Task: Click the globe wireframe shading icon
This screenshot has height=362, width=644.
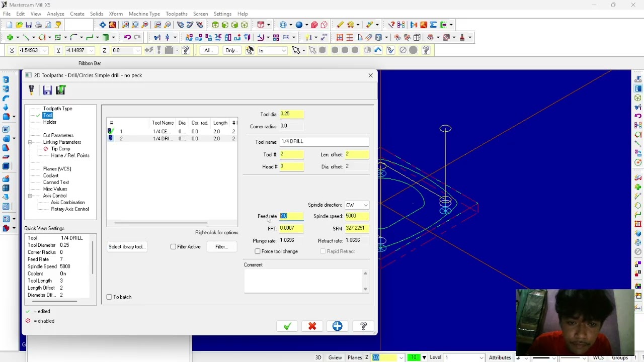Action: point(283,25)
